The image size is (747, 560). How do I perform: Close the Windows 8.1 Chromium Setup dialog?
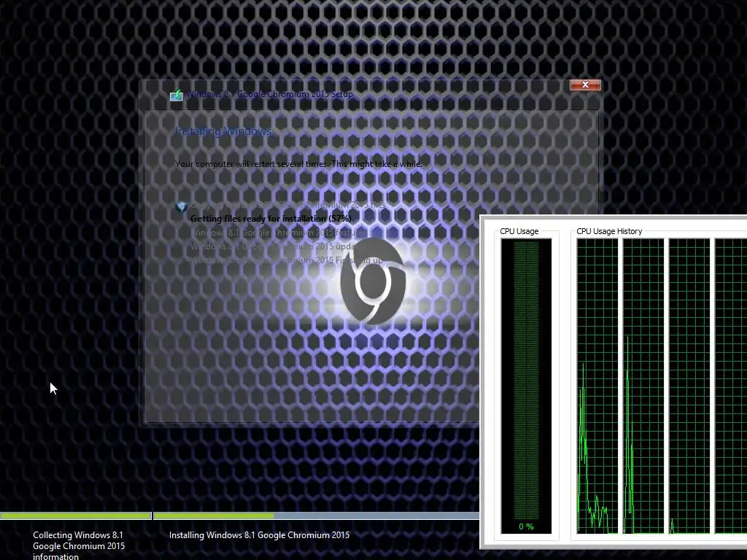pos(585,85)
